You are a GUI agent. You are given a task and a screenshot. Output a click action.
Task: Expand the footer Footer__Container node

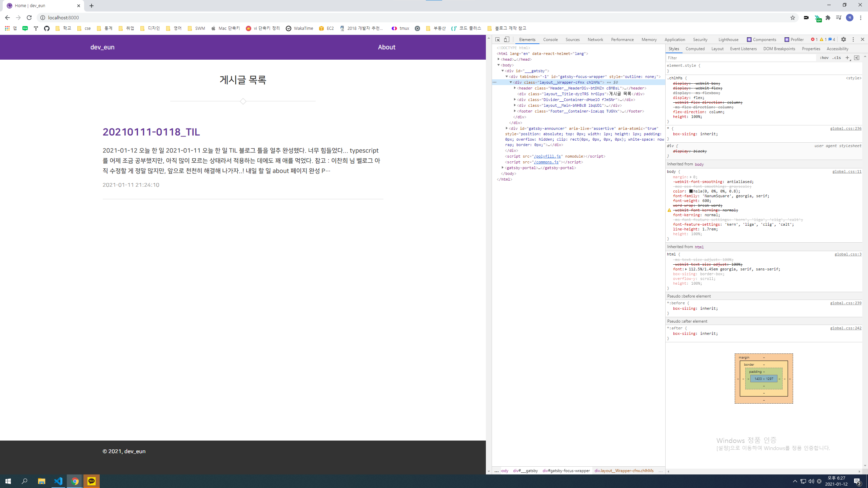[515, 111]
